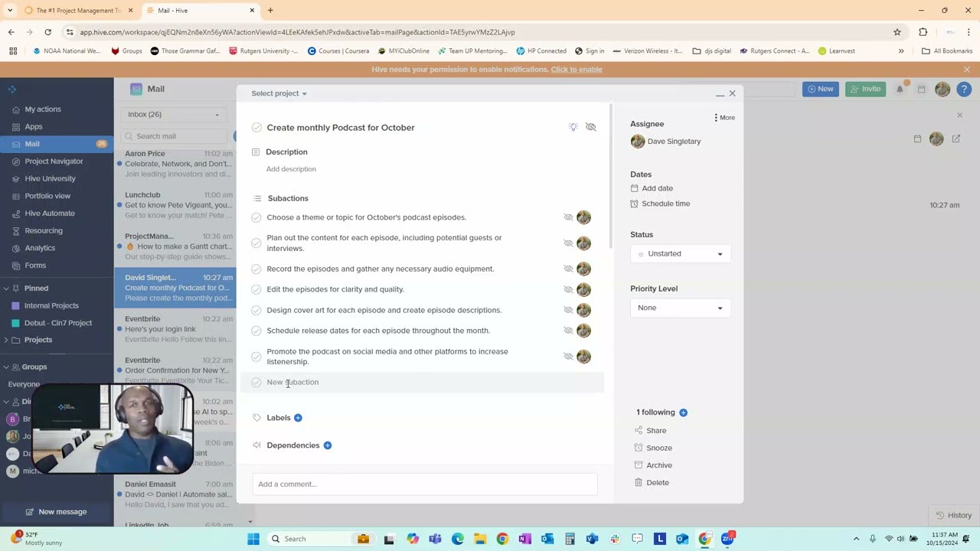980x551 pixels.
Task: Click Share in the action panel
Action: [656, 431]
